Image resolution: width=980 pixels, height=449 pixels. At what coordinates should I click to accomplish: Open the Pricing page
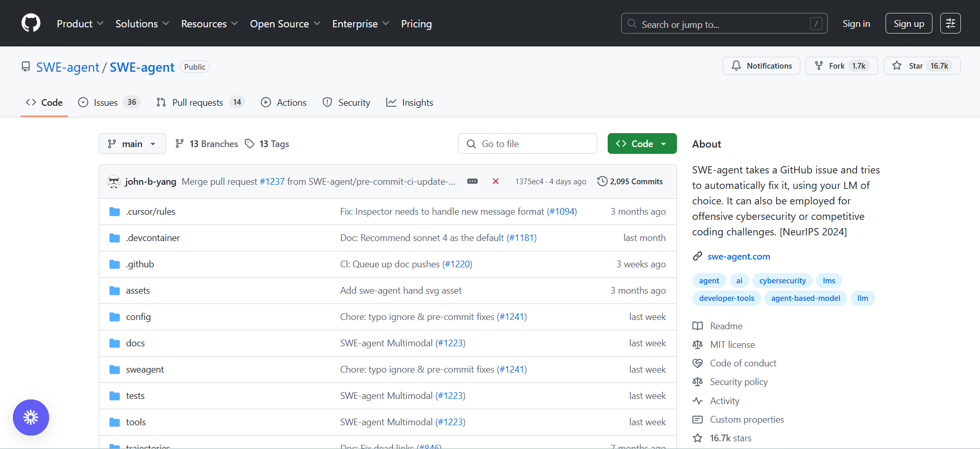click(416, 24)
